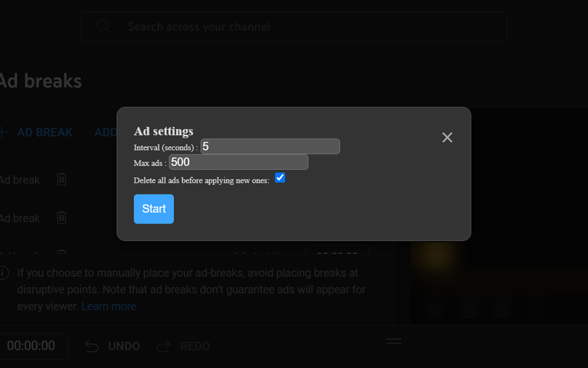Edit the Interval seconds field
Viewport: 588px width, 368px height.
270,146
